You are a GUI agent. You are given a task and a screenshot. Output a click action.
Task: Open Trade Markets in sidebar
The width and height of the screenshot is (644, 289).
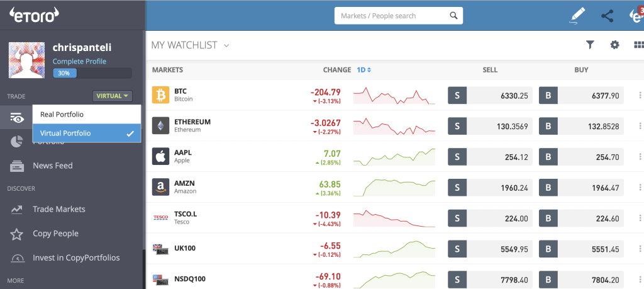tap(59, 209)
